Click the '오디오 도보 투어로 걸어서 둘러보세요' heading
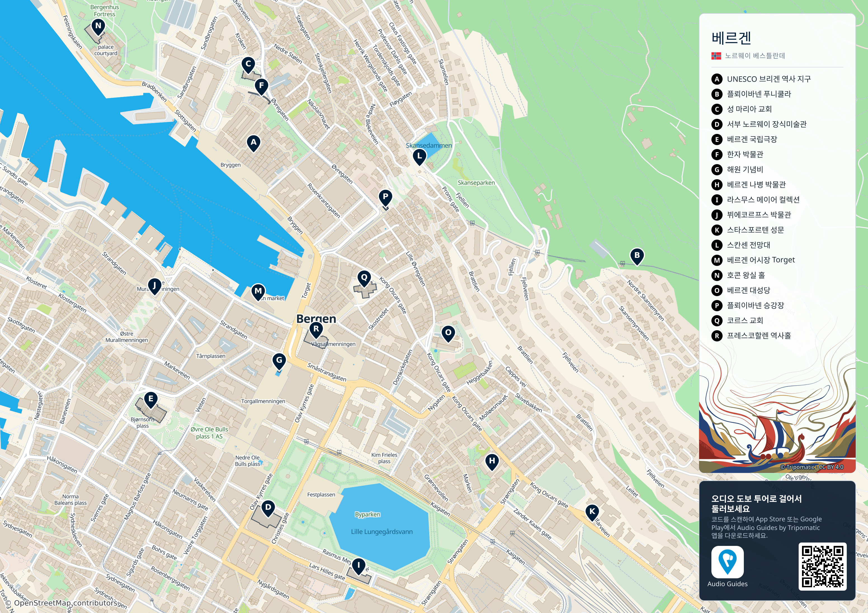868x613 pixels. coord(756,504)
